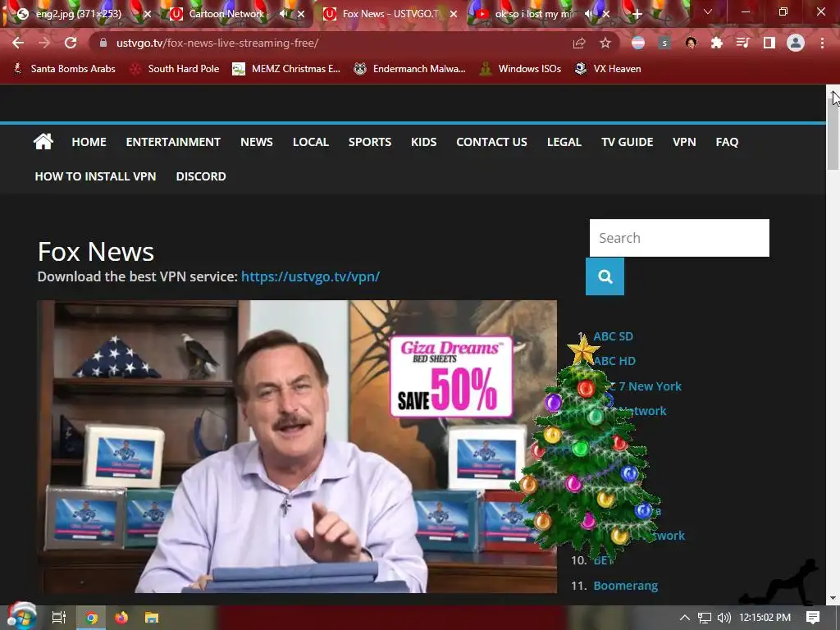Switch to the eng2.jpg tab
Image resolution: width=840 pixels, height=630 pixels.
(78, 14)
